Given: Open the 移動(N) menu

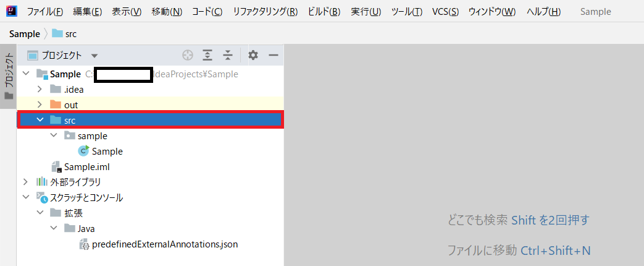Looking at the screenshot, I should click(x=167, y=12).
